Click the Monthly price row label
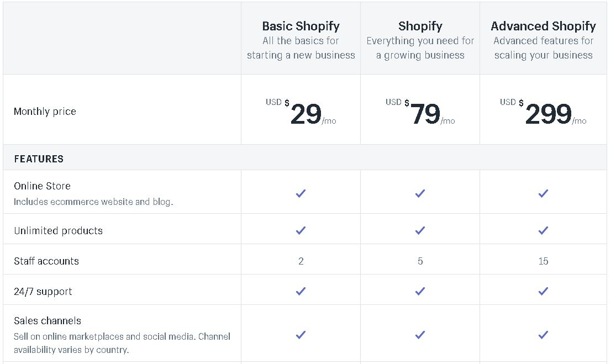616x364 pixels. (45, 112)
